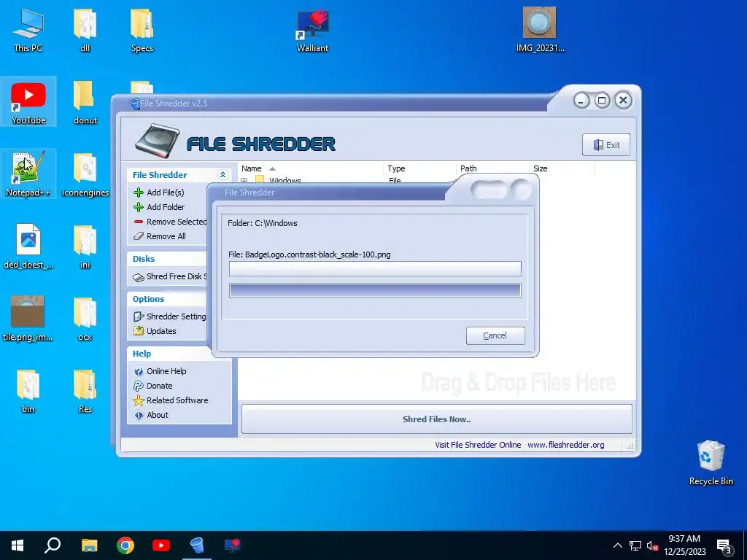This screenshot has width=747, height=560.
Task: Select the ini folder on desktop
Action: click(85, 246)
